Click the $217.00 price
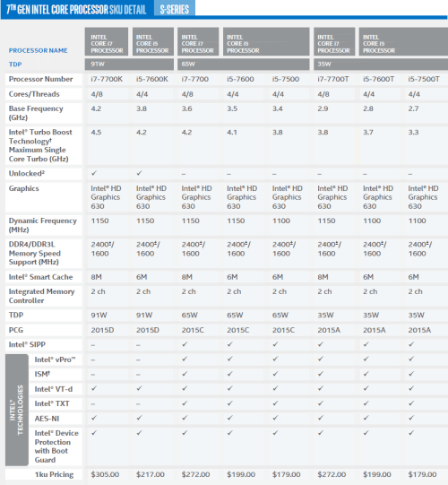The image size is (448, 485). pyautogui.click(x=151, y=474)
